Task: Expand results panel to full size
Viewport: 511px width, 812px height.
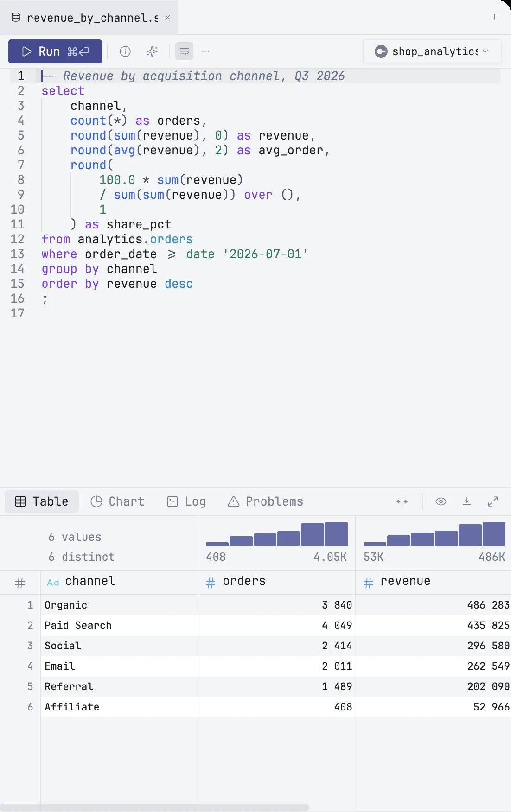Action: point(493,501)
